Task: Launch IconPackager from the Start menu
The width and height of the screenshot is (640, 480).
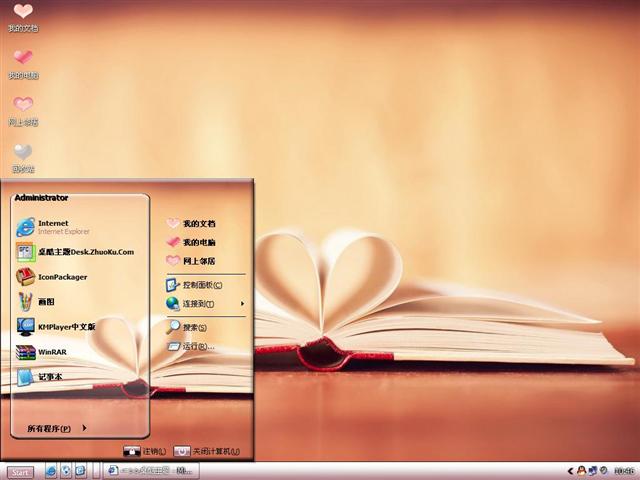Action: [x=52, y=277]
